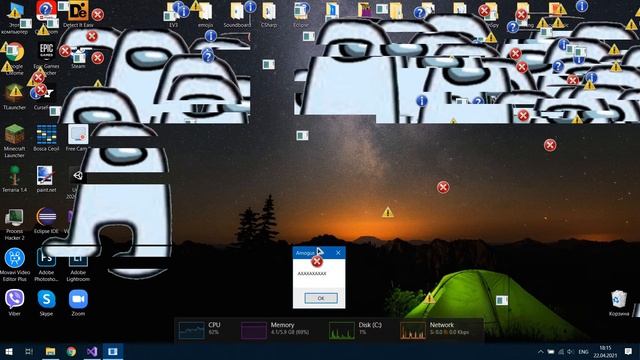The height and width of the screenshot is (360, 640).
Task: Open the Viber desktop icon
Action: coord(15,303)
